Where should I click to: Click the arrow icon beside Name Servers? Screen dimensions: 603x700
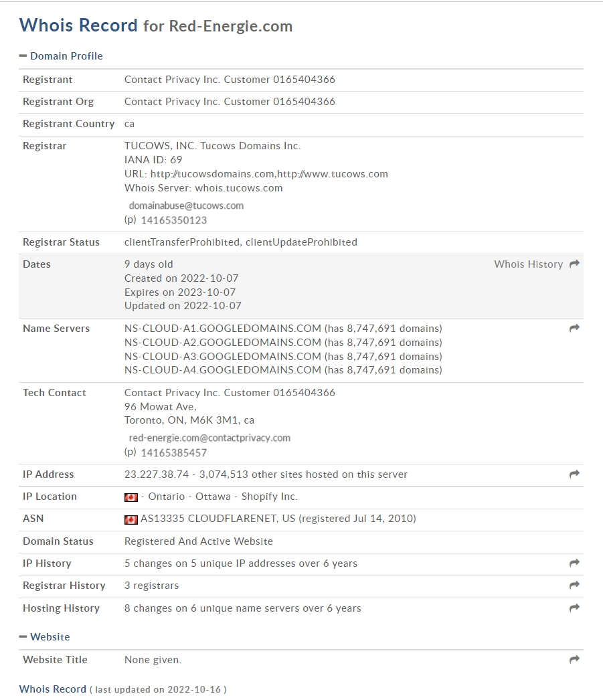tap(574, 328)
